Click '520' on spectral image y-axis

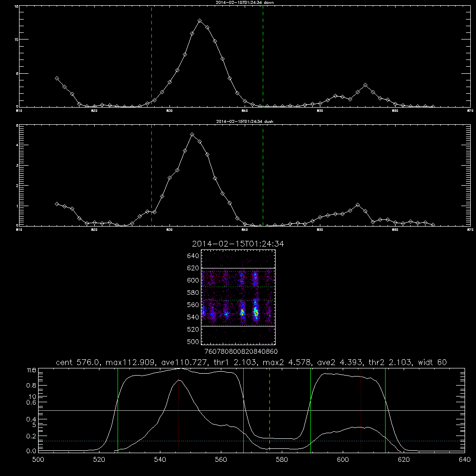tap(193, 329)
